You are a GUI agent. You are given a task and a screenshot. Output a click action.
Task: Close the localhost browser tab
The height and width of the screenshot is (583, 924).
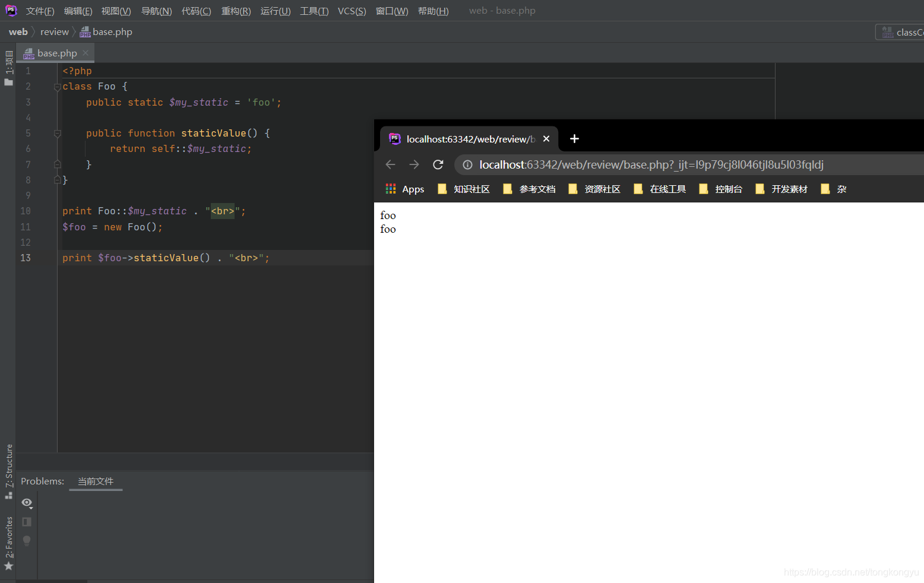pyautogui.click(x=546, y=139)
